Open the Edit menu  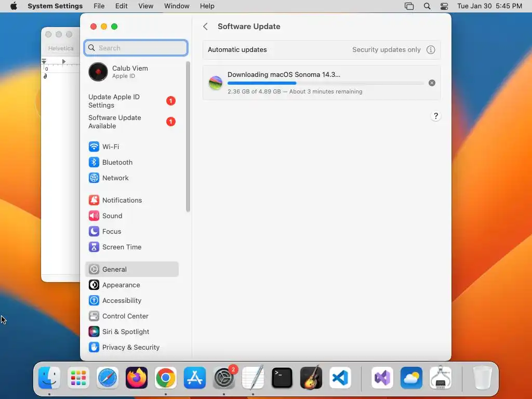click(x=121, y=6)
